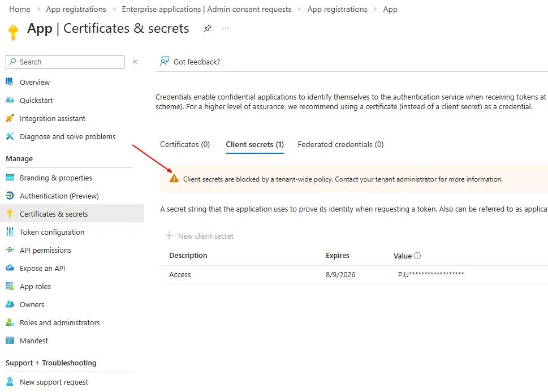This screenshot has height=392, width=548.
Task: Go to Home breadcrumb link
Action: click(x=20, y=9)
